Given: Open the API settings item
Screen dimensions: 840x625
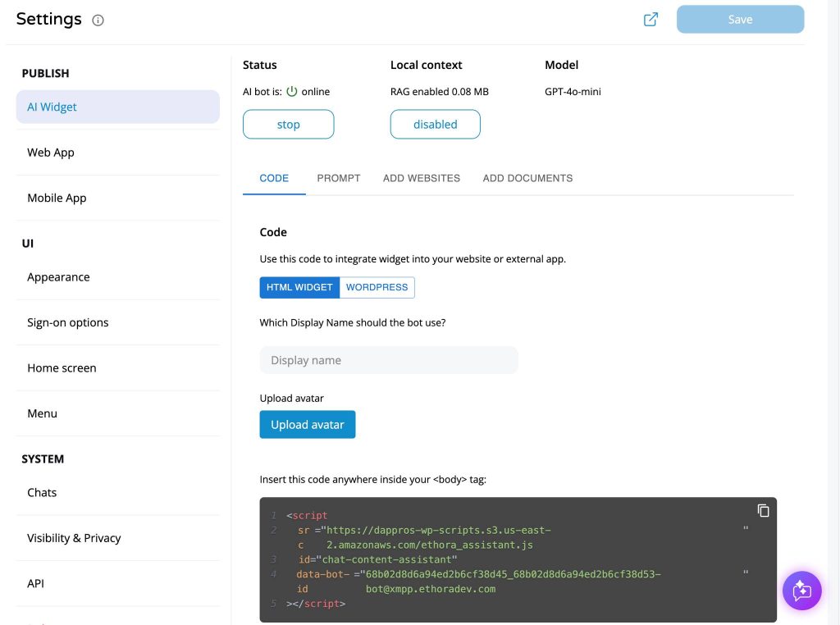Looking at the screenshot, I should [x=118, y=584].
